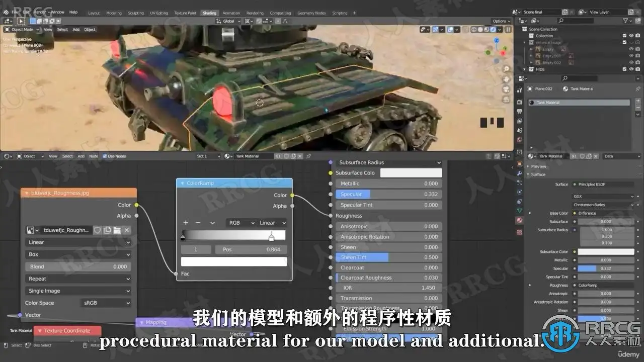
Task: Switch to the UV Editing workspace tab
Action: click(x=158, y=13)
